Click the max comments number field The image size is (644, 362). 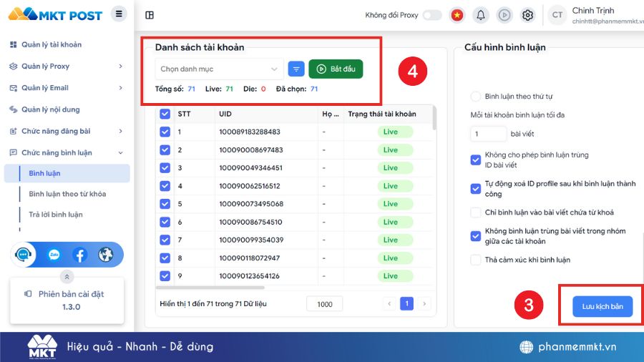pos(488,134)
